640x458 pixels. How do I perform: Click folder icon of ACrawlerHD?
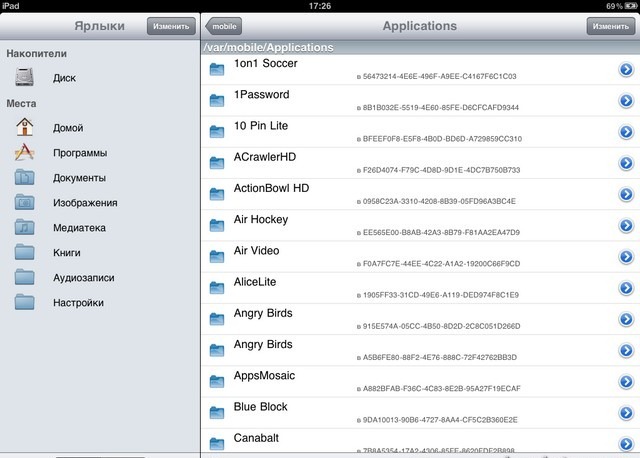pyautogui.click(x=217, y=163)
